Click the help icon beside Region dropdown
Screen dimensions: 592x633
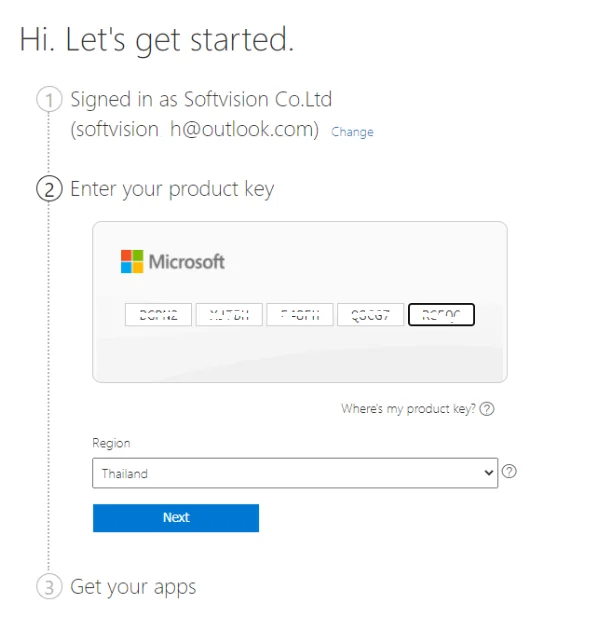click(x=509, y=471)
